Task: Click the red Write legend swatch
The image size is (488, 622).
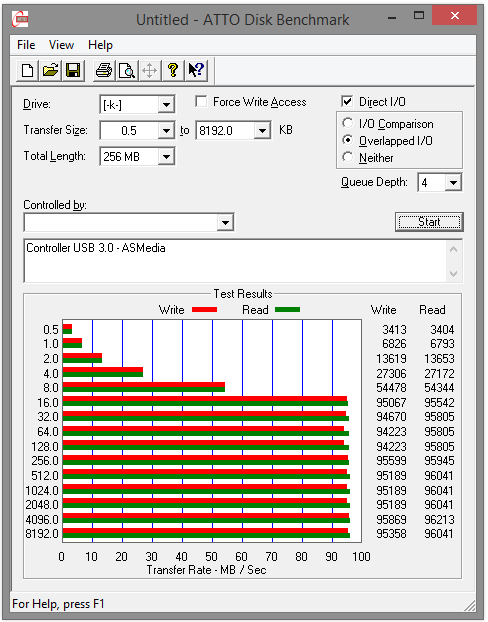Action: click(204, 310)
